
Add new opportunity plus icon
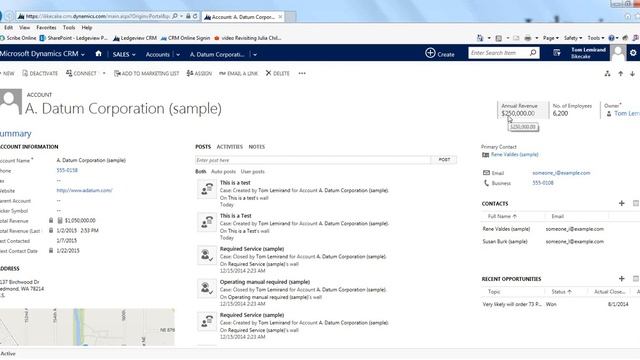[622, 278]
